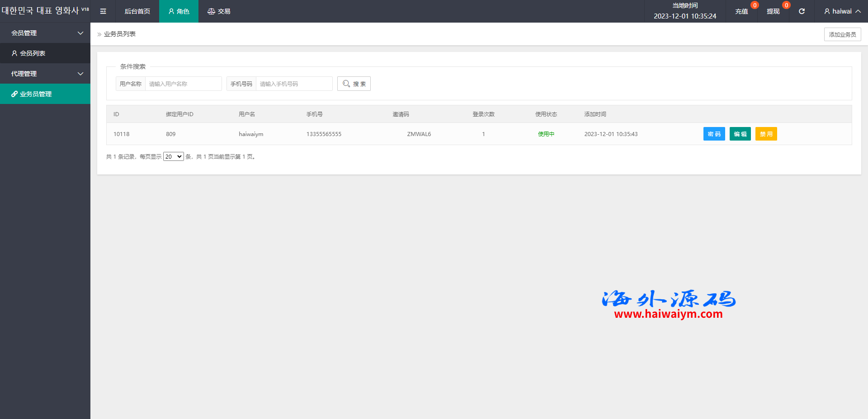This screenshot has width=868, height=419.
Task: Open the per-page records dropdown showing 20
Action: click(173, 156)
